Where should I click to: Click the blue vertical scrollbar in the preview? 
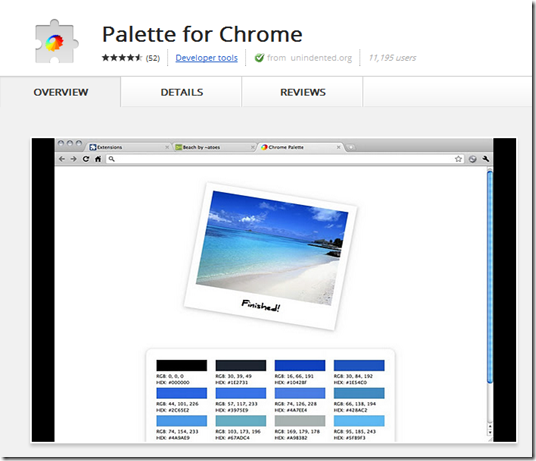pos(490,277)
